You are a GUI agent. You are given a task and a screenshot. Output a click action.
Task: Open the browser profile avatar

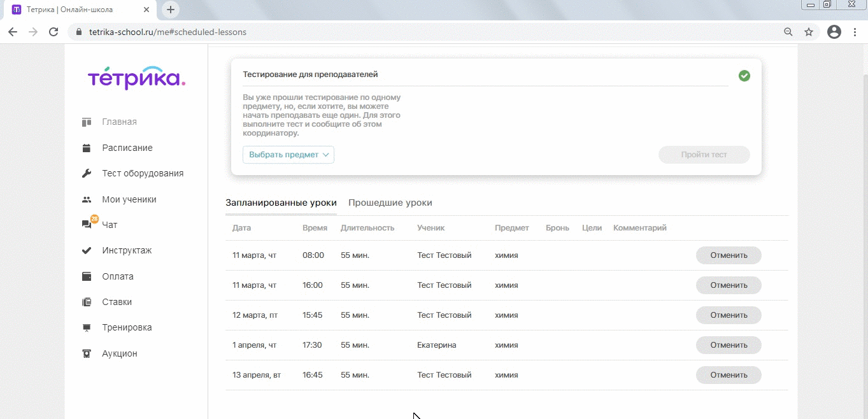point(834,32)
